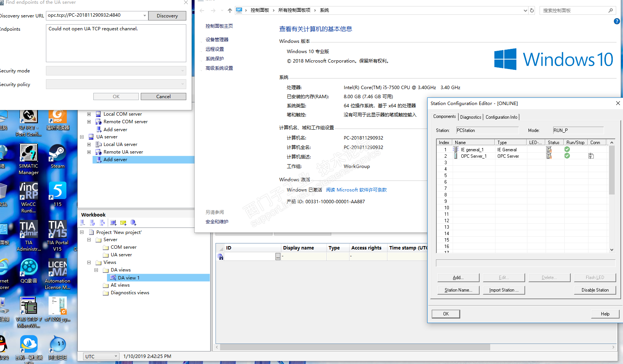Click the add DA view toolbar icon in Workbook

pos(113,223)
